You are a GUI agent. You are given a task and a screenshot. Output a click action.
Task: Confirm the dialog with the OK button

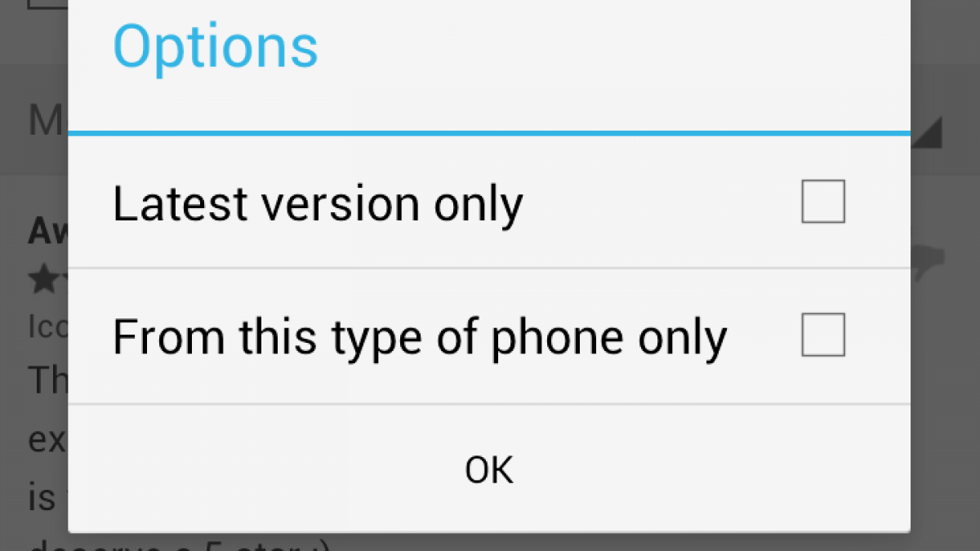(x=489, y=469)
